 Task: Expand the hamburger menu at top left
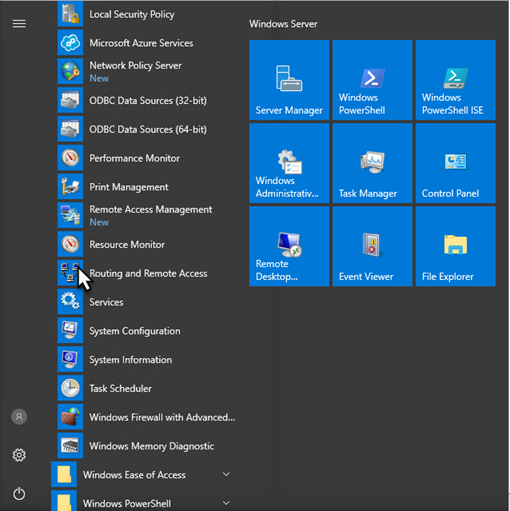pyautogui.click(x=19, y=24)
